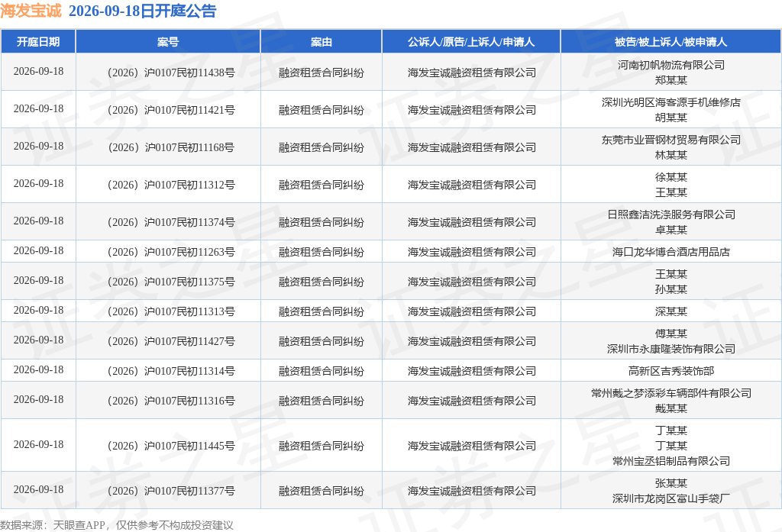
Task: Select case number 沪0107民初11445号
Action: tap(171, 446)
